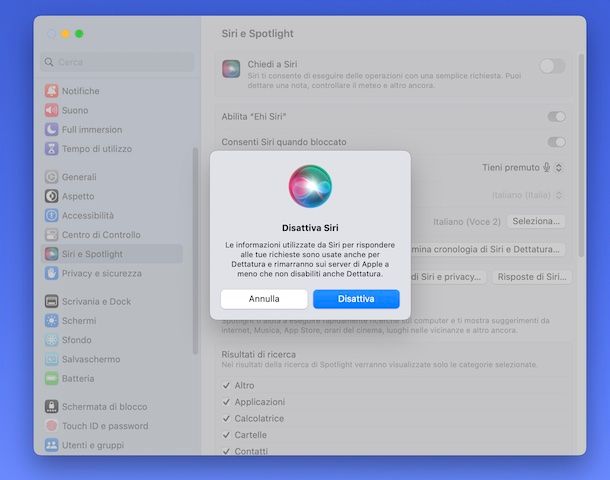Image resolution: width=610 pixels, height=480 pixels.
Task: Toggle Consenti Siri quando bloccato switch
Action: click(556, 142)
